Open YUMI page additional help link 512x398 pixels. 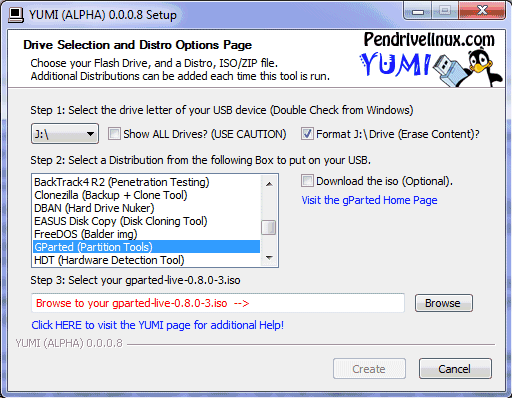coord(158,325)
